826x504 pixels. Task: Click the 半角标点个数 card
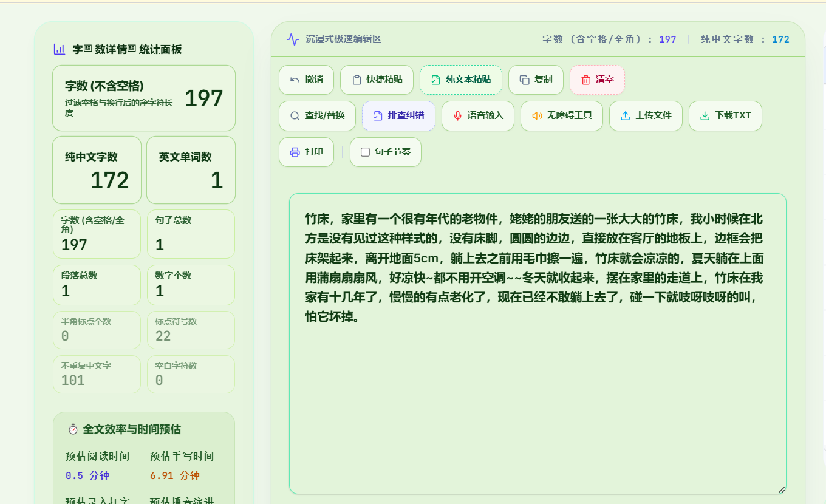click(97, 330)
